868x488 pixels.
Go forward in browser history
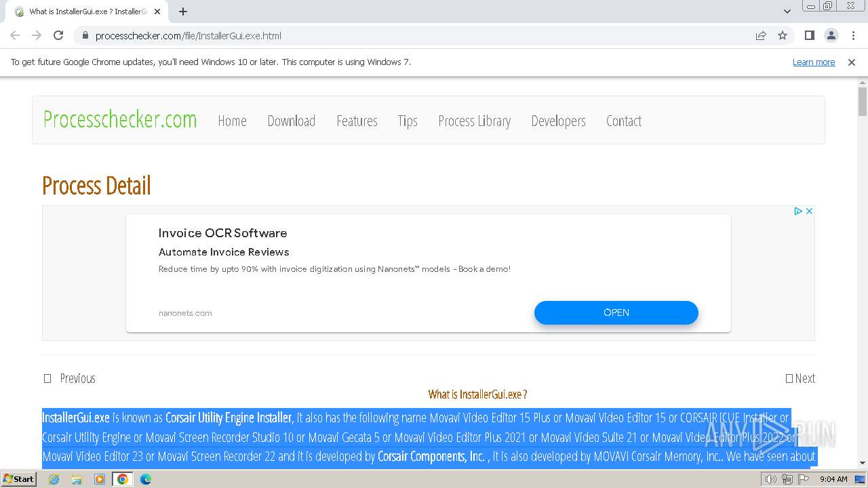pyautogui.click(x=37, y=35)
